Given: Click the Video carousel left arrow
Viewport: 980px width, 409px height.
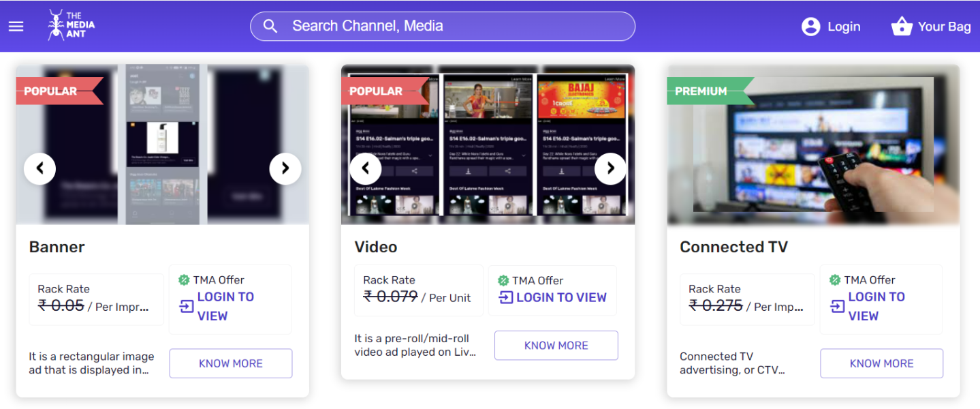Looking at the screenshot, I should click(x=366, y=168).
